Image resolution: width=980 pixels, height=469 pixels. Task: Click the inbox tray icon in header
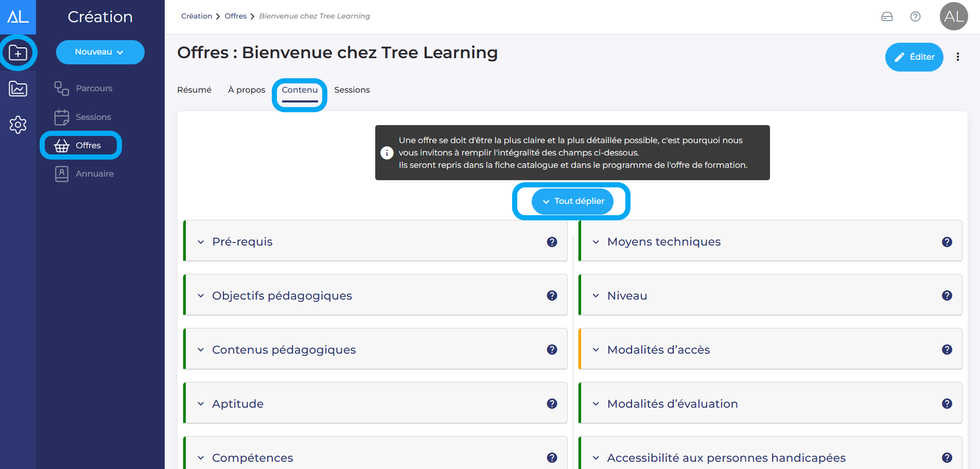pos(887,16)
